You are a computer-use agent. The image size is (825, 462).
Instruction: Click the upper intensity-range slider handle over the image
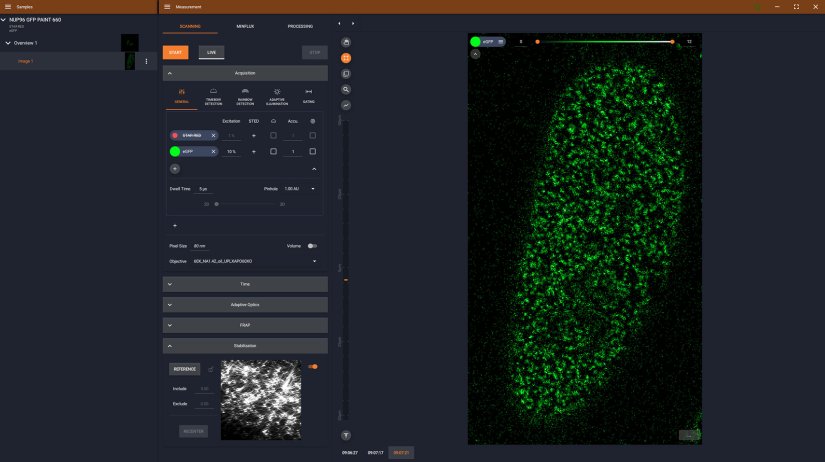(x=672, y=42)
